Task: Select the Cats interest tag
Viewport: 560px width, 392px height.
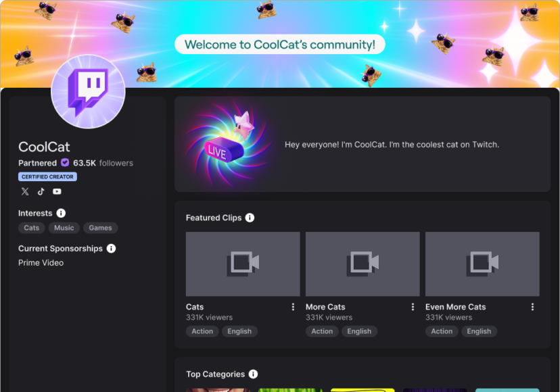Action: pyautogui.click(x=31, y=228)
